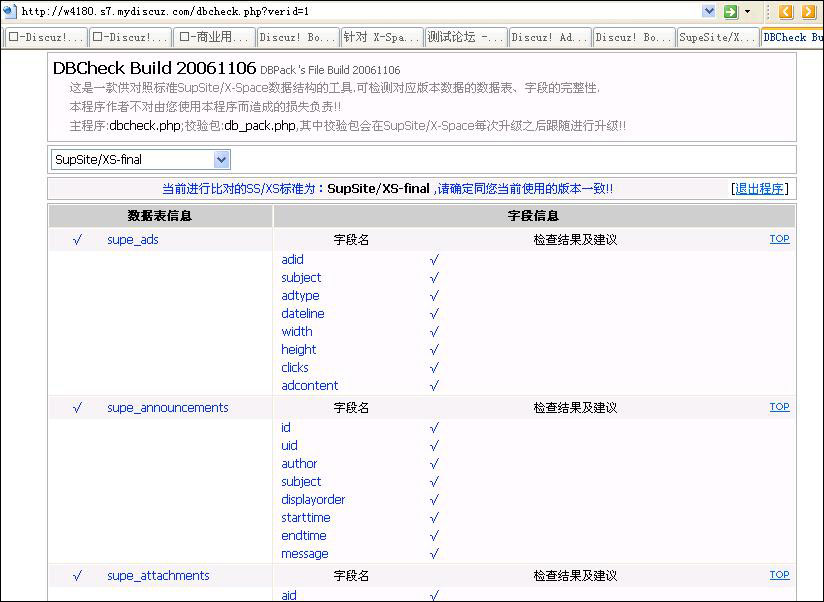Viewport: 824px width, 602px height.
Task: Click TOP link in supe_announcements row
Action: 779,407
